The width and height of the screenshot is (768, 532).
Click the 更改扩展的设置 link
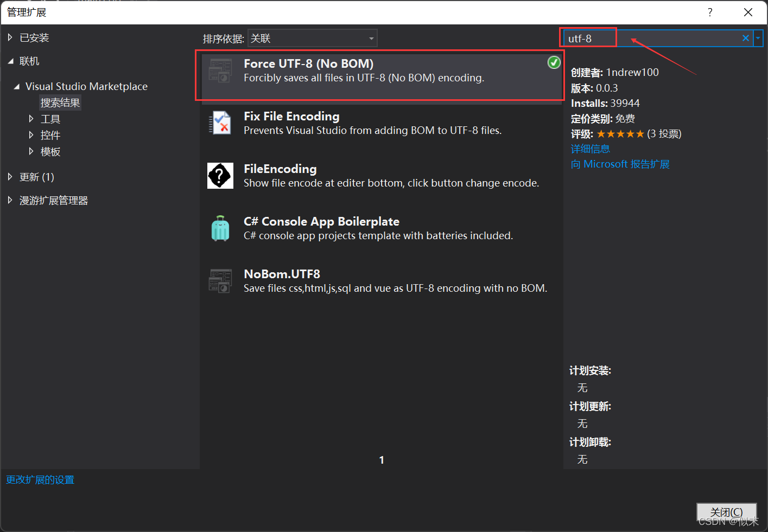point(40,479)
